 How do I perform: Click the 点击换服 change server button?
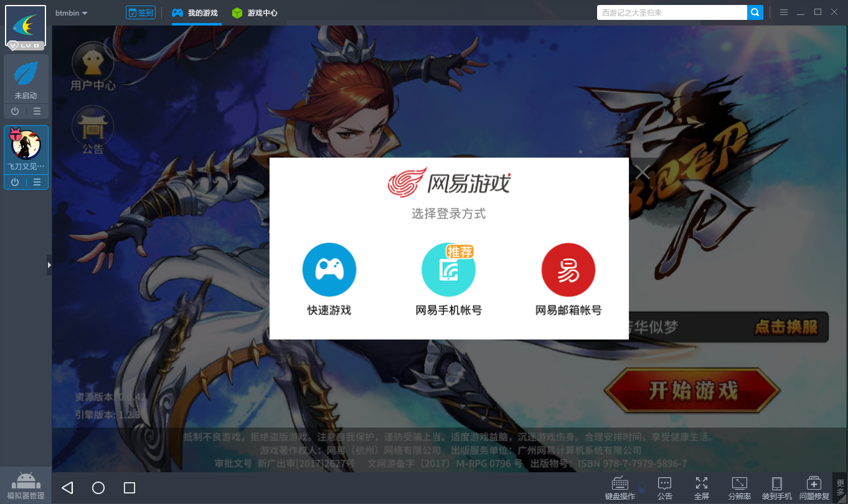786,327
